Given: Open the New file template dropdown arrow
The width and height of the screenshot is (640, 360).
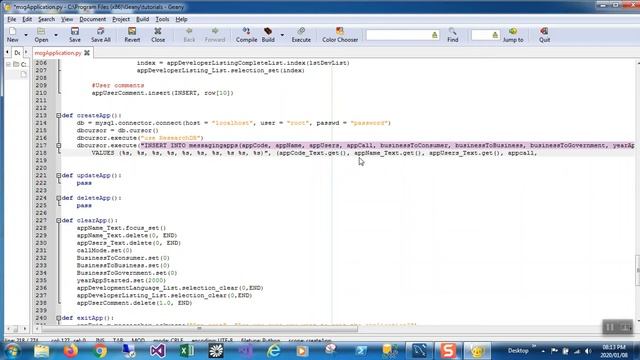Looking at the screenshot, I should (x=26, y=35).
